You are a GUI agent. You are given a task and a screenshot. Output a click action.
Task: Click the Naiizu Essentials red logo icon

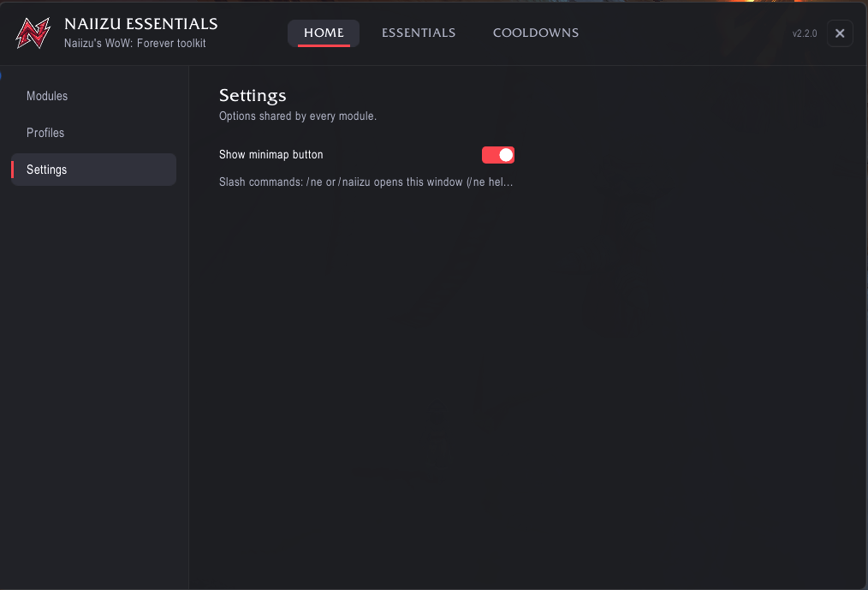click(33, 33)
